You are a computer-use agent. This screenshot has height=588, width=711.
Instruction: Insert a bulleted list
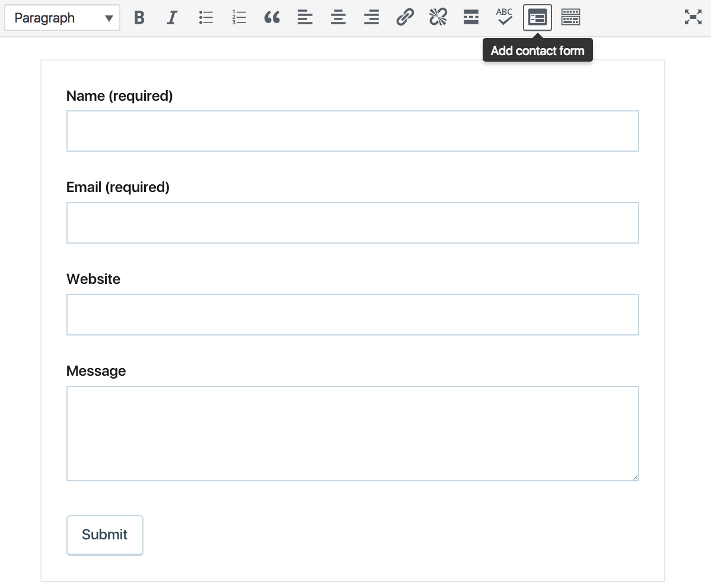(206, 18)
